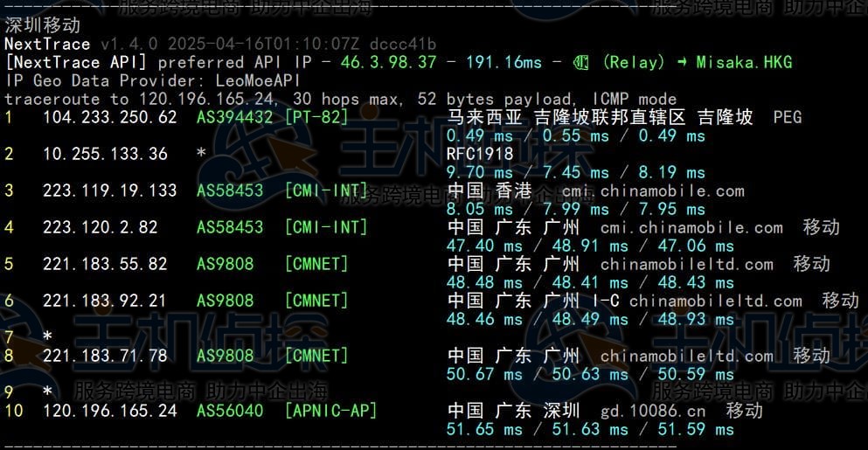The width and height of the screenshot is (868, 450).
Task: Click AS394432 in hop 1
Action: [235, 117]
